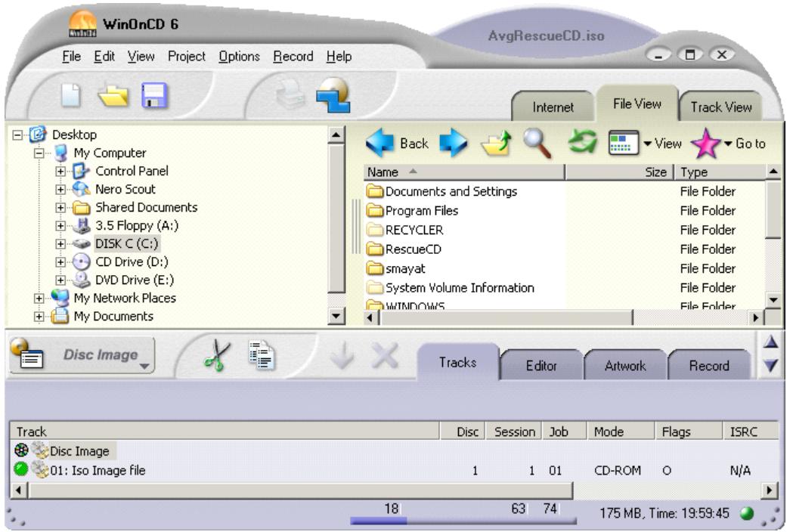Click the WinOnCD logo icon in title bar
The image size is (793, 532).
(x=82, y=23)
